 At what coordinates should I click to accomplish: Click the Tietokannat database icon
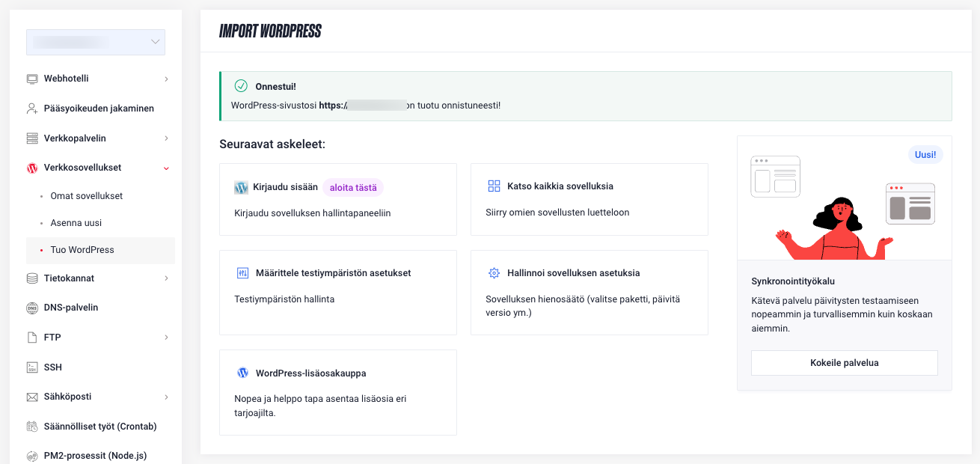[32, 278]
